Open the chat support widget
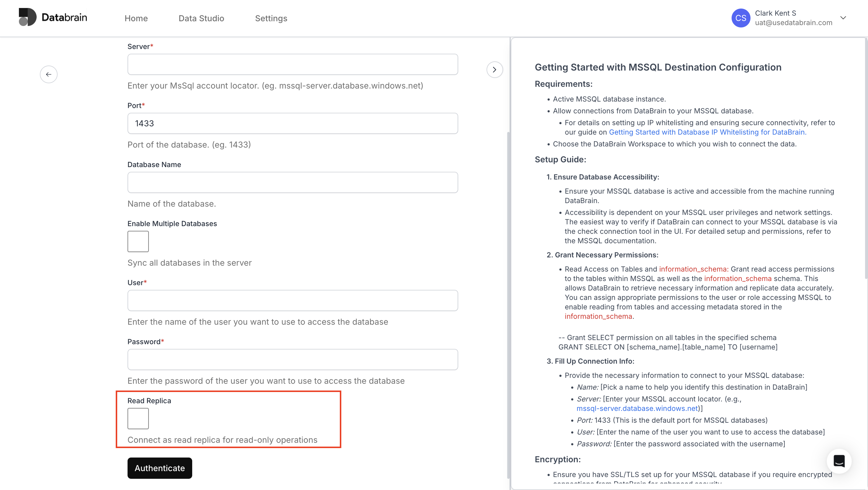Screen dimensions: 868x490 839,461
